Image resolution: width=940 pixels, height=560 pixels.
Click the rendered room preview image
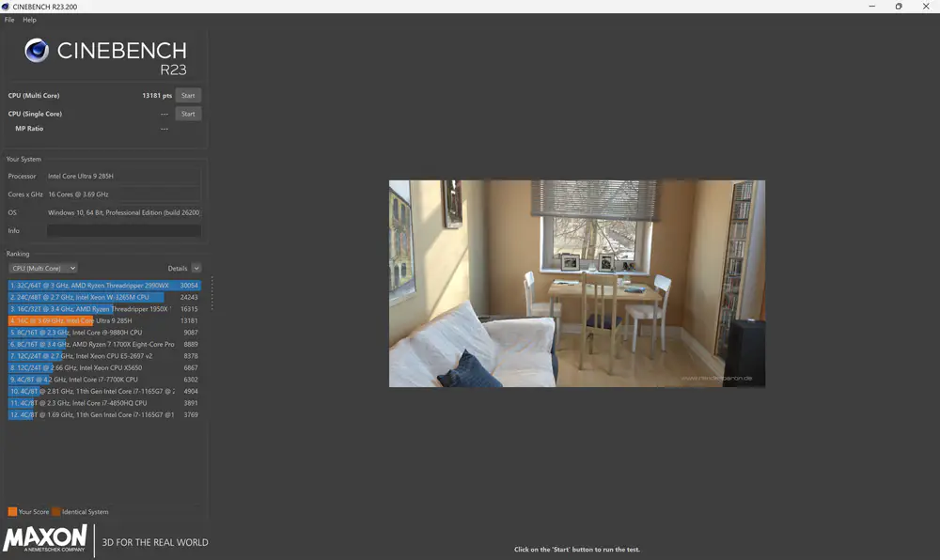coord(576,283)
